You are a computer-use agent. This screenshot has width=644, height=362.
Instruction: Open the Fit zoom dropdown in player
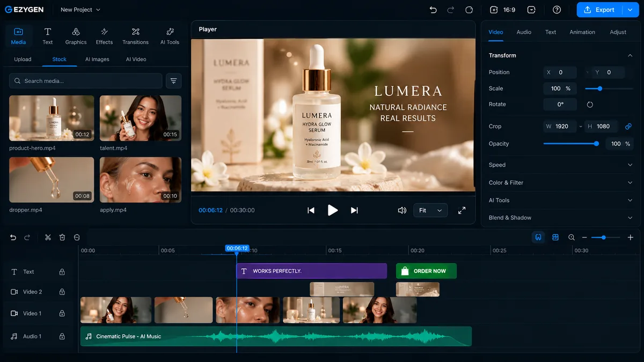click(x=430, y=210)
